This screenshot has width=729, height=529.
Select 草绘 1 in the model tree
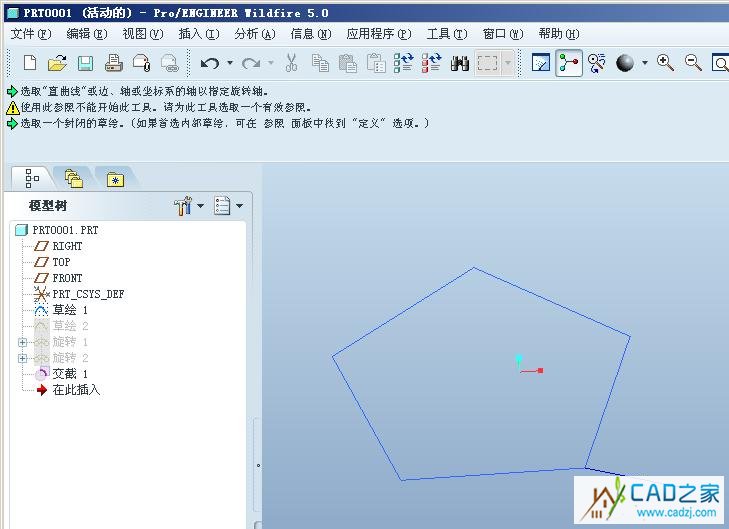coord(70,310)
